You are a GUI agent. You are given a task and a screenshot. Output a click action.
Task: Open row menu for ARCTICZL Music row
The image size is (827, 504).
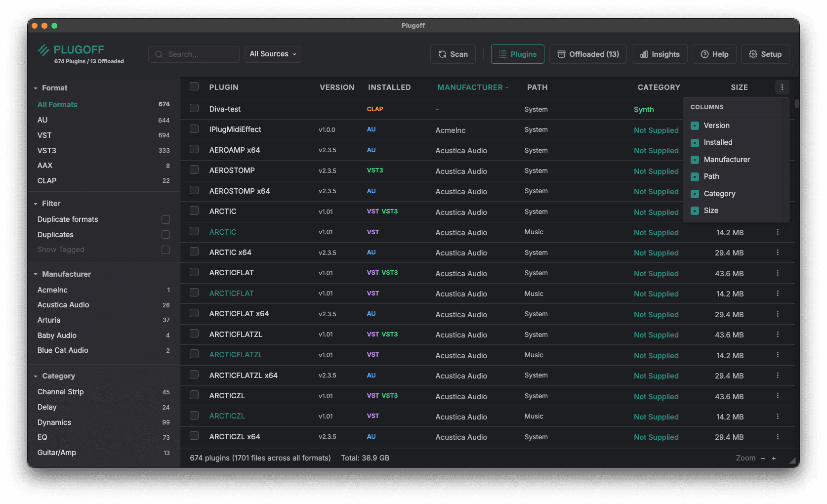(x=778, y=417)
